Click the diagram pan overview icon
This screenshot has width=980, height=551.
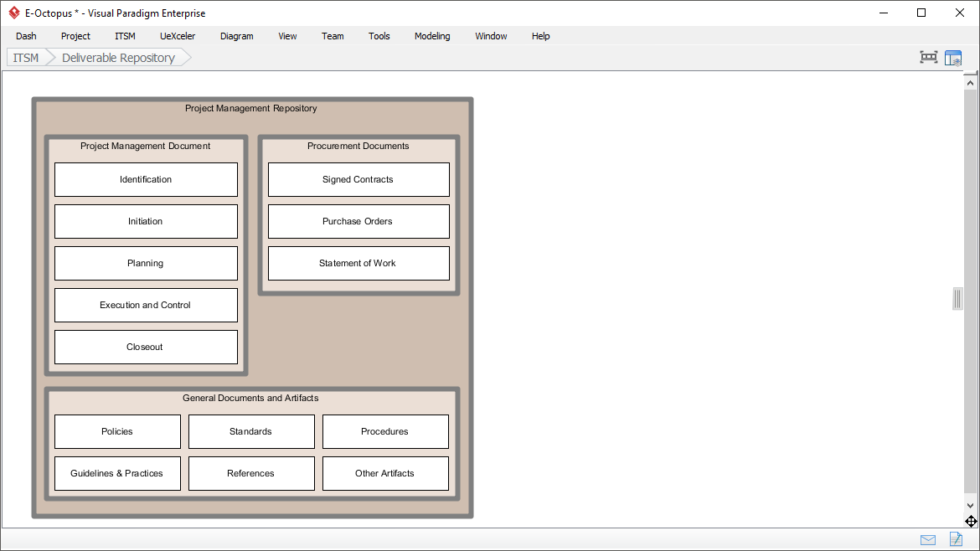click(971, 521)
